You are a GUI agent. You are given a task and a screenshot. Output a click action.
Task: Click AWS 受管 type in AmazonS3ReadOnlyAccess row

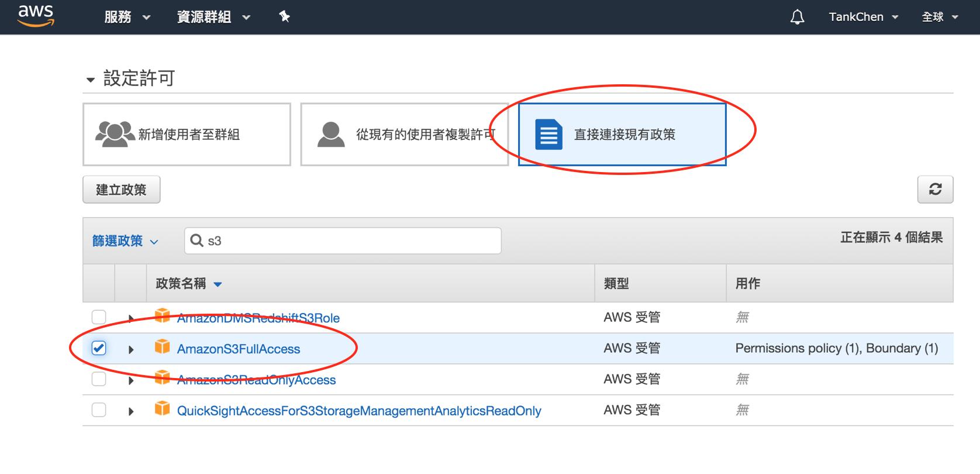click(632, 380)
